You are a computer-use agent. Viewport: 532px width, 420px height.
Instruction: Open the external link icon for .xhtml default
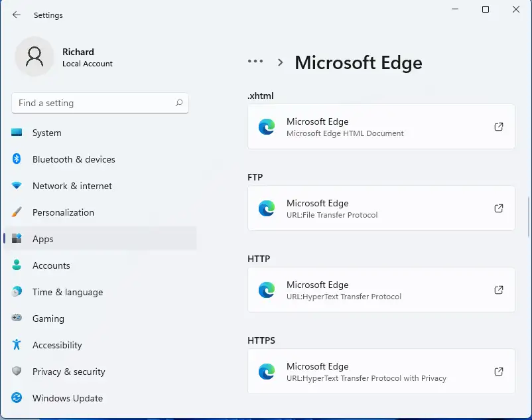498,127
